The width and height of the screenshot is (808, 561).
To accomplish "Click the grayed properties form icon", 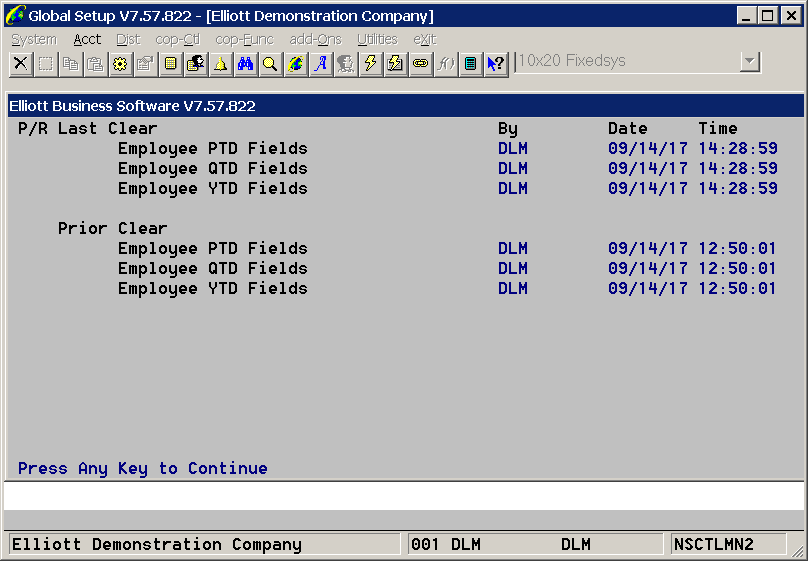I will click(x=145, y=64).
